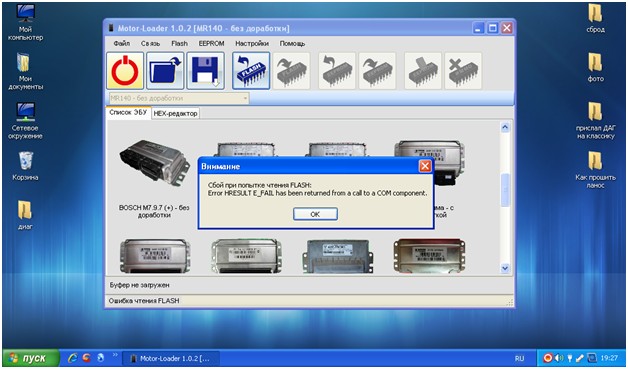Click the Read EEPROM chip icon

pos(337,71)
